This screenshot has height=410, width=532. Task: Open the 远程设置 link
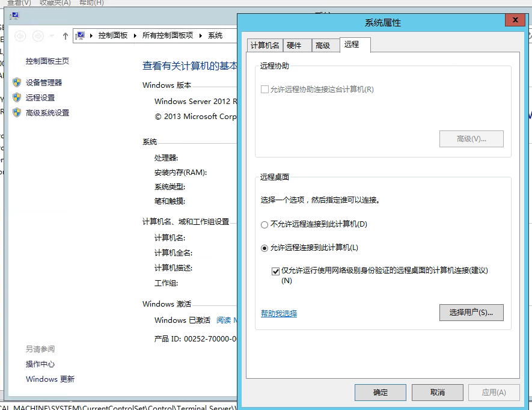(40, 98)
